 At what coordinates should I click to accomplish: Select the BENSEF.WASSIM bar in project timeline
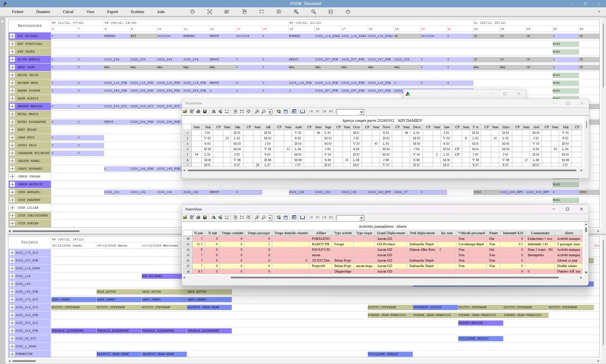click(481, 323)
